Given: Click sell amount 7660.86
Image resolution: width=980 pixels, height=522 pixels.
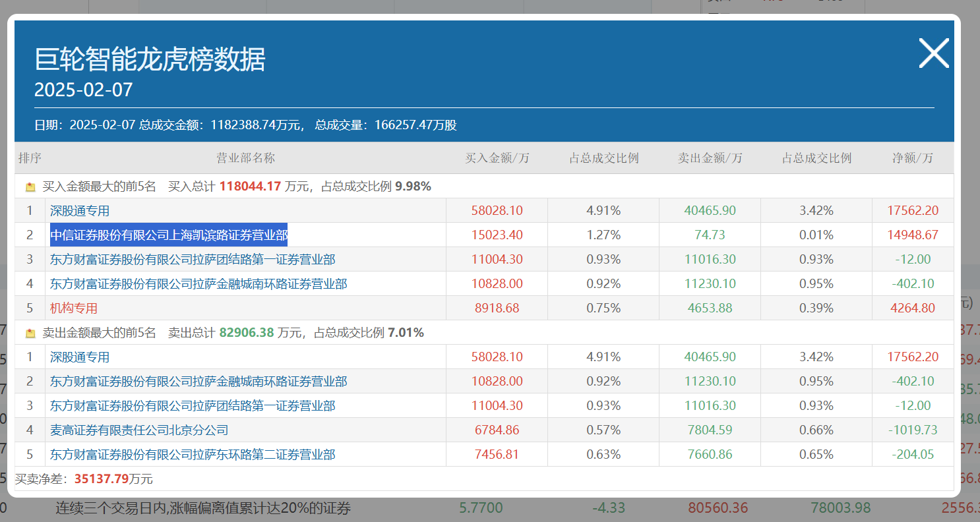Looking at the screenshot, I should click(x=710, y=455).
